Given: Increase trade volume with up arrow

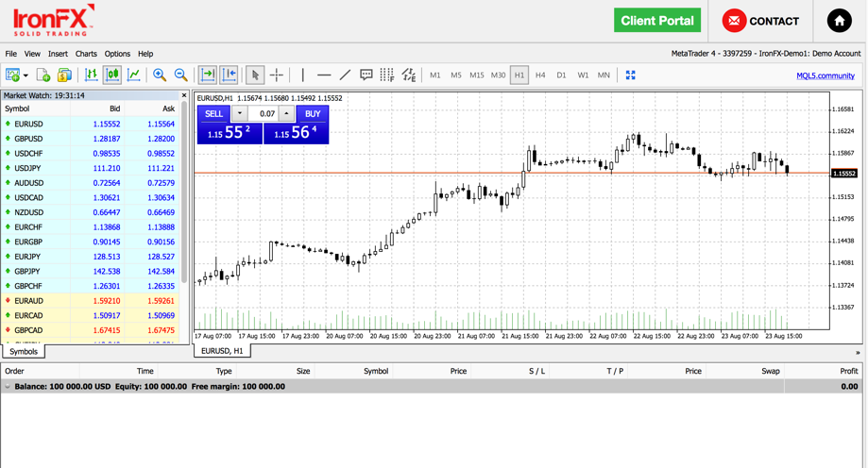Looking at the screenshot, I should pos(286,114).
